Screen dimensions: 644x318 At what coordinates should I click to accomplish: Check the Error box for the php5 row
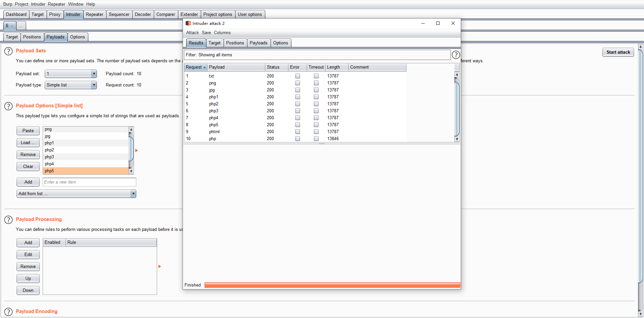(x=298, y=125)
